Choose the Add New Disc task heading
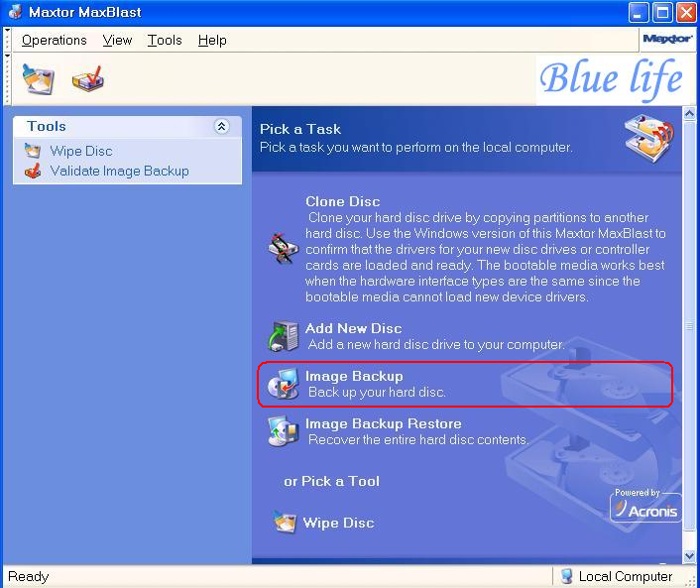 tap(354, 328)
